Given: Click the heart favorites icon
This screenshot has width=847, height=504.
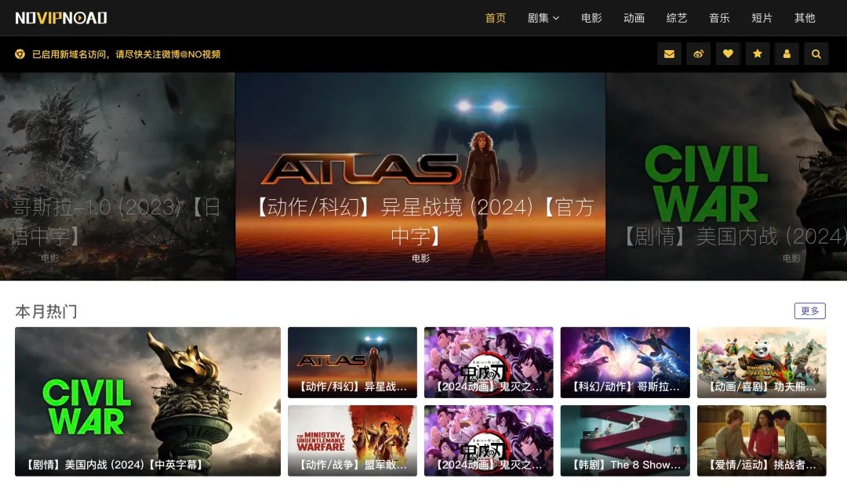Looking at the screenshot, I should click(728, 54).
